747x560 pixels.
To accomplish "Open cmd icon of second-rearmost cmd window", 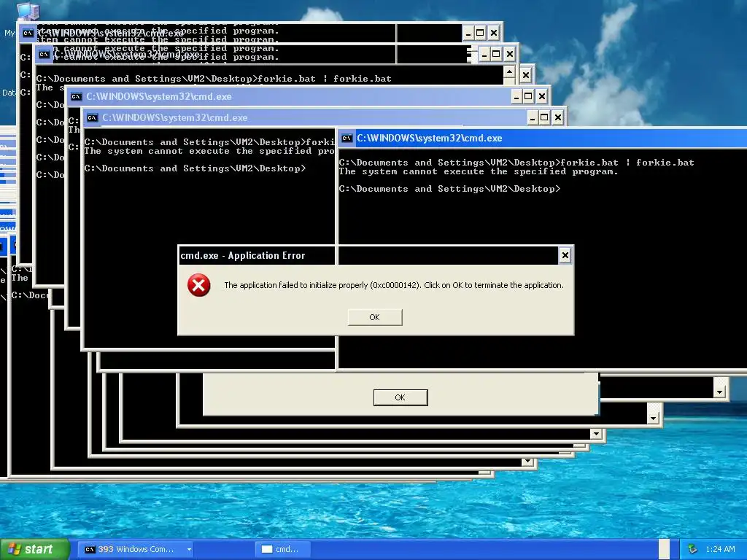I will coord(44,54).
